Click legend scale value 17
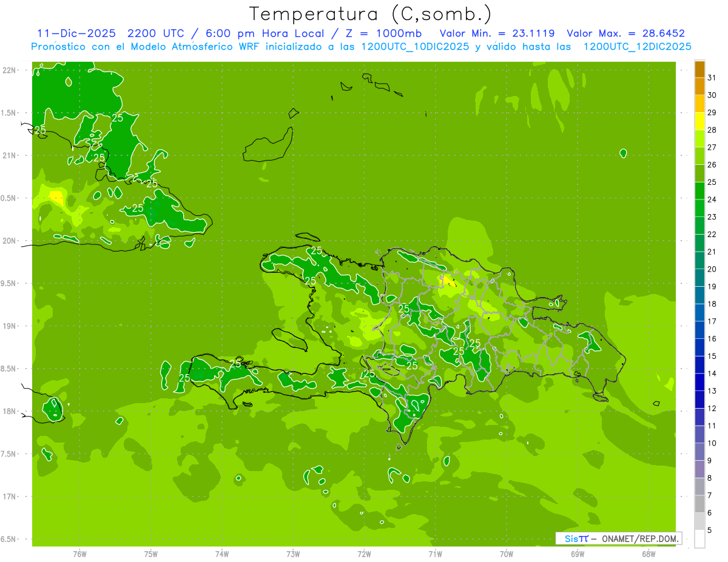This screenshot has width=728, height=562. pos(712,321)
